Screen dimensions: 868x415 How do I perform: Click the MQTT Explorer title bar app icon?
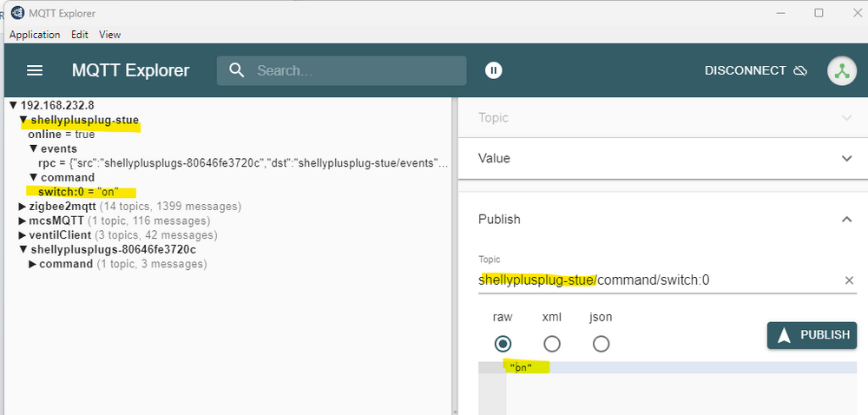point(17,13)
